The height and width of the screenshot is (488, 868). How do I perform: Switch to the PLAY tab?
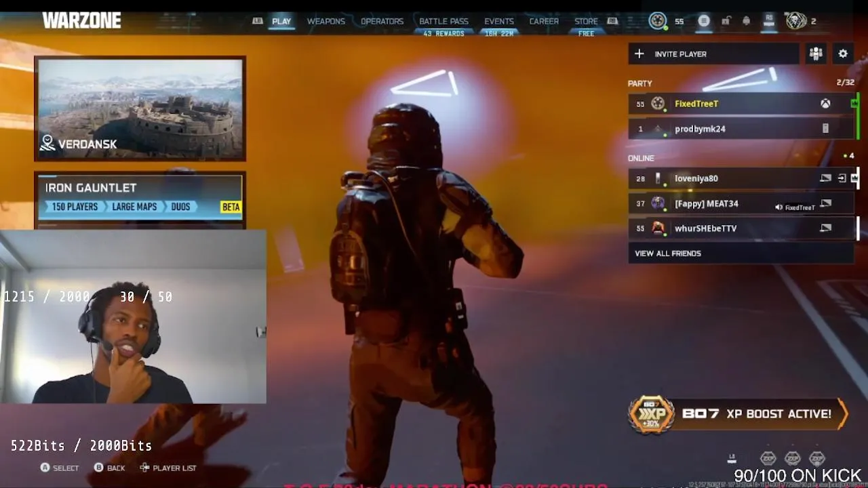(x=281, y=21)
